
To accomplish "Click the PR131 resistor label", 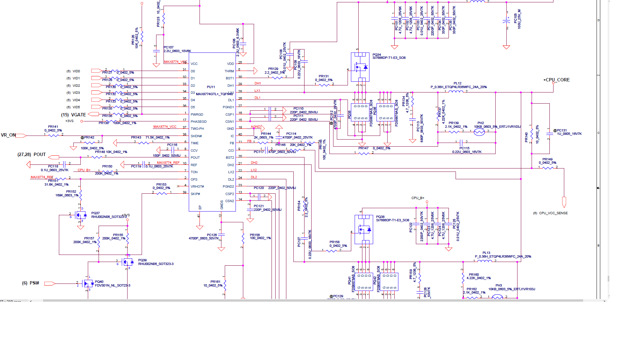I will [x=324, y=76].
